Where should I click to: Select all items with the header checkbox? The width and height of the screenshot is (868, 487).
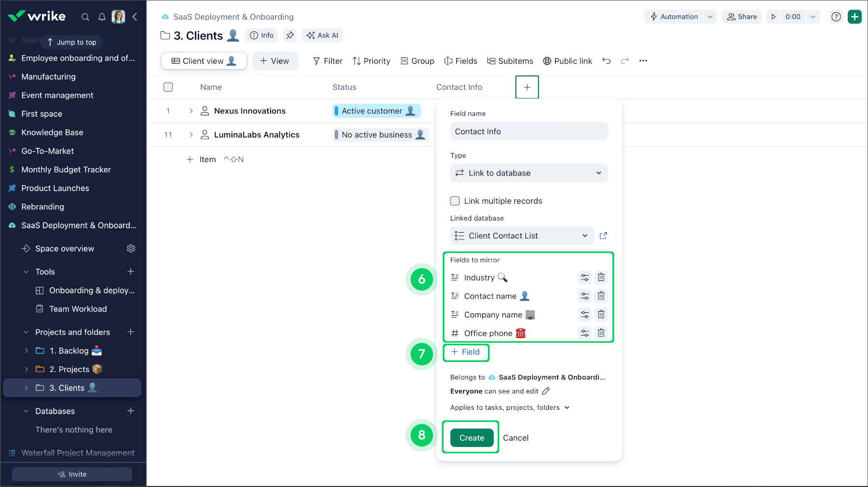pos(168,87)
